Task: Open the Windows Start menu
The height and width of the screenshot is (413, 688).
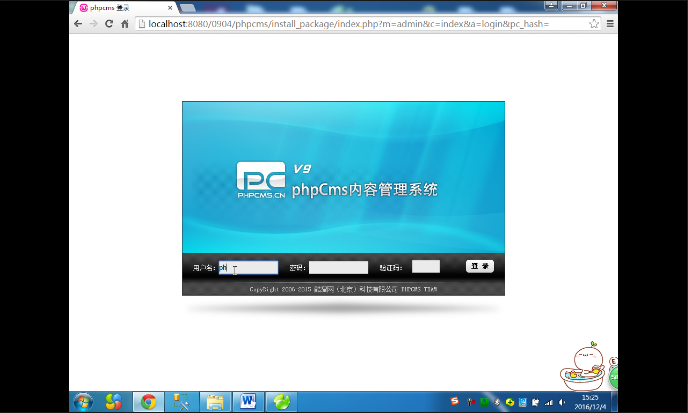Action: [x=83, y=402]
